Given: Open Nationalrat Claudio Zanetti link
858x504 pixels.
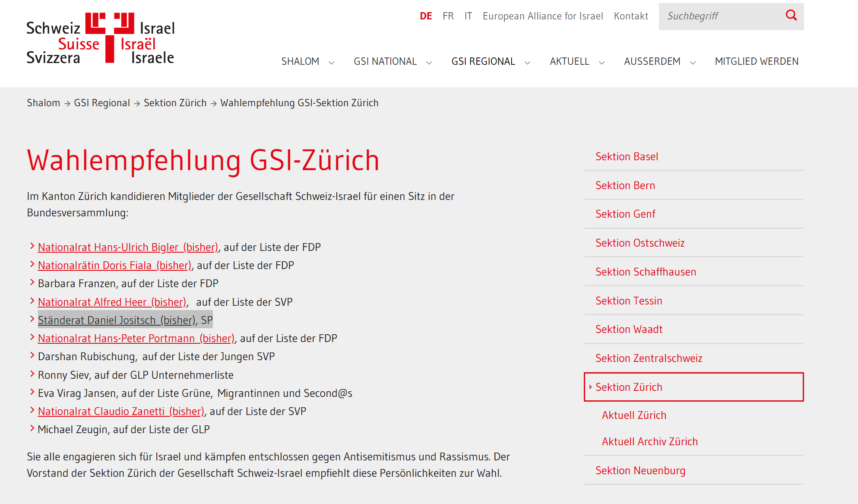Looking at the screenshot, I should [x=121, y=411].
